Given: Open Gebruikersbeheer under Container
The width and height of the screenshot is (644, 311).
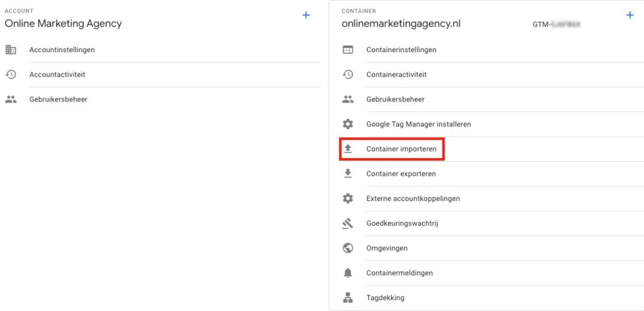Looking at the screenshot, I should [x=396, y=99].
